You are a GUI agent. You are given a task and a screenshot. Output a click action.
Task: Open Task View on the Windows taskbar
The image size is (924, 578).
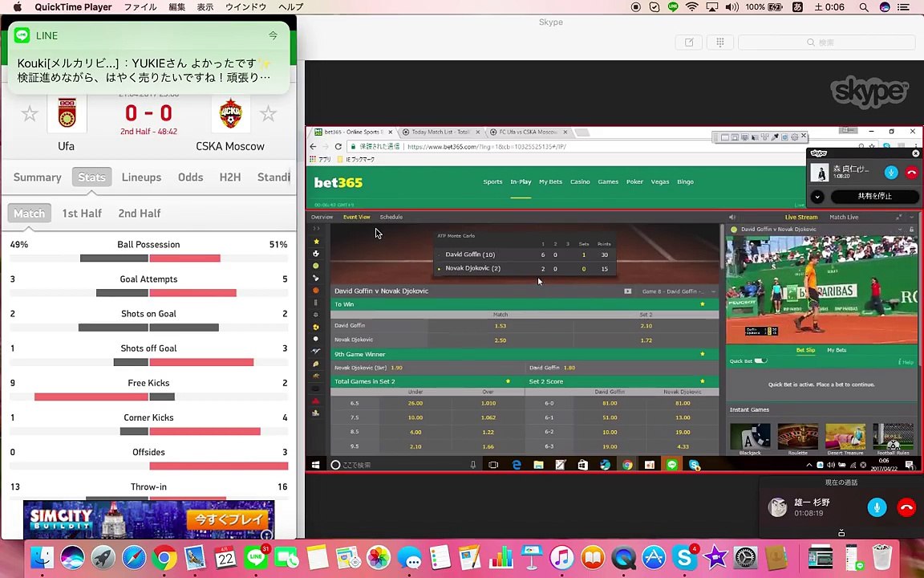point(494,465)
